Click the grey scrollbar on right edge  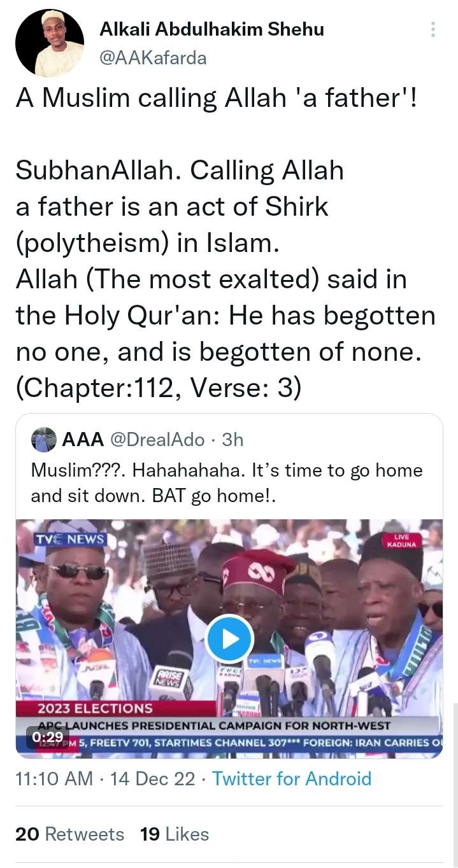point(454,783)
